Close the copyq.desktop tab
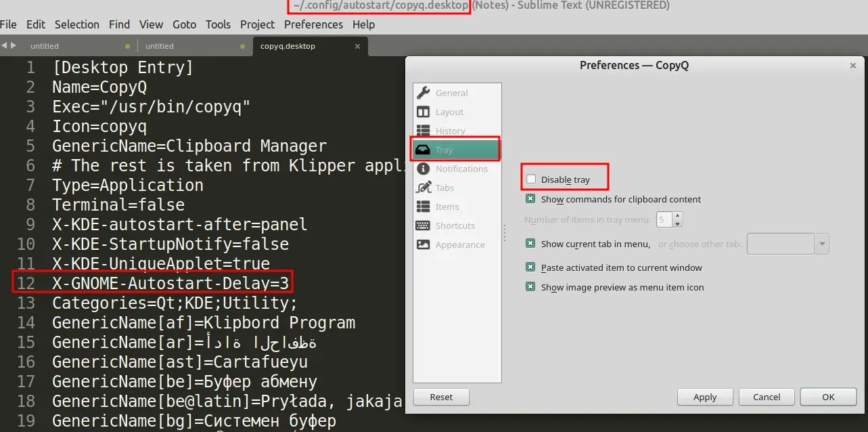The image size is (868, 432). coord(358,46)
